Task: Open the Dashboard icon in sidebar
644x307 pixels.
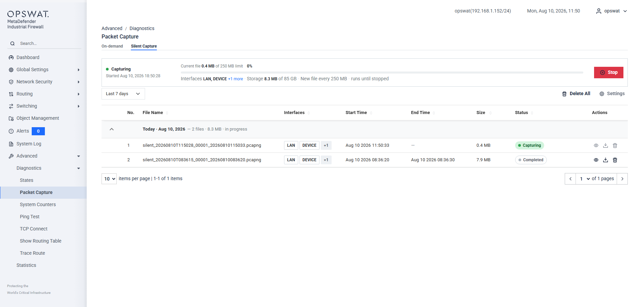Action: 11,58
